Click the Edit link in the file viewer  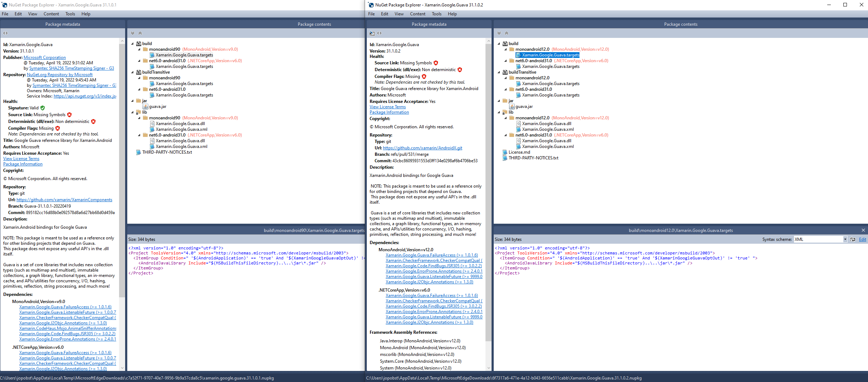pyautogui.click(x=862, y=239)
